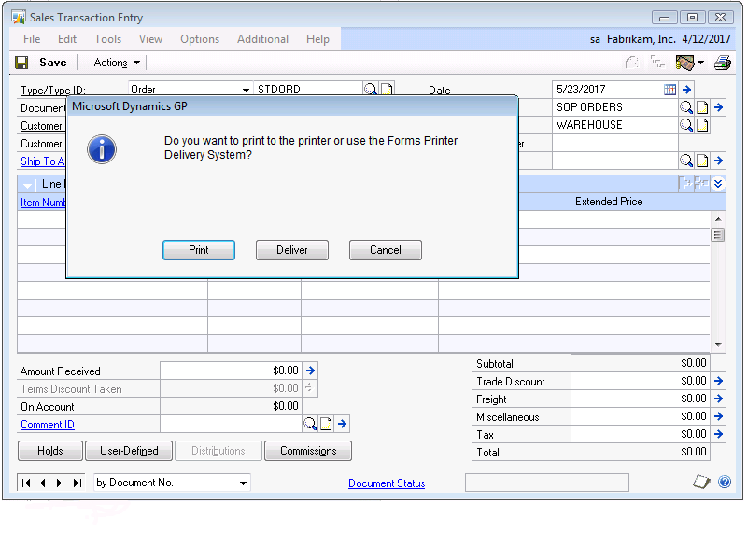Screen dimensions: 747x560
Task: Open the Options menu
Action: pyautogui.click(x=200, y=39)
